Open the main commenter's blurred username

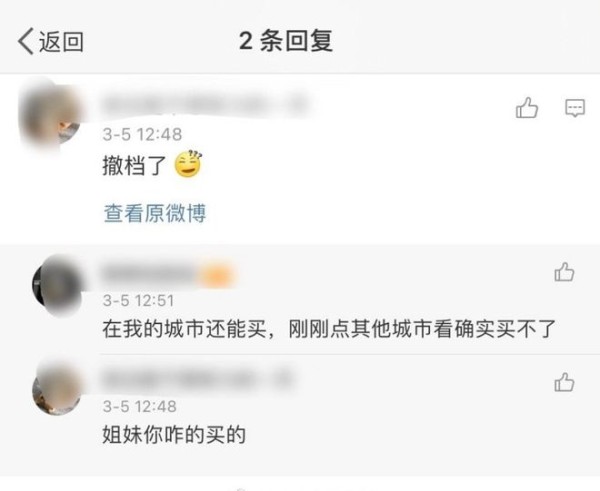click(x=205, y=103)
